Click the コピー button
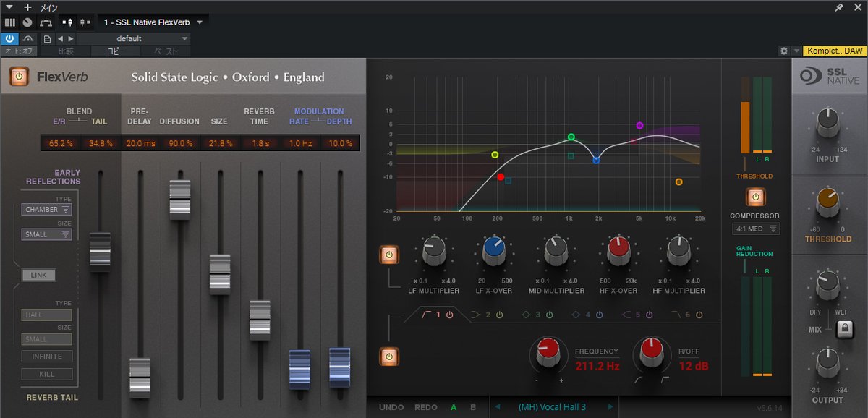 point(116,51)
